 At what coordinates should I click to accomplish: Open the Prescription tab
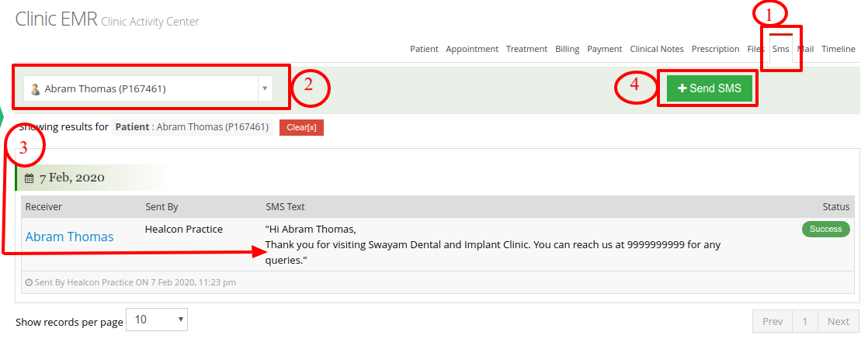click(715, 49)
